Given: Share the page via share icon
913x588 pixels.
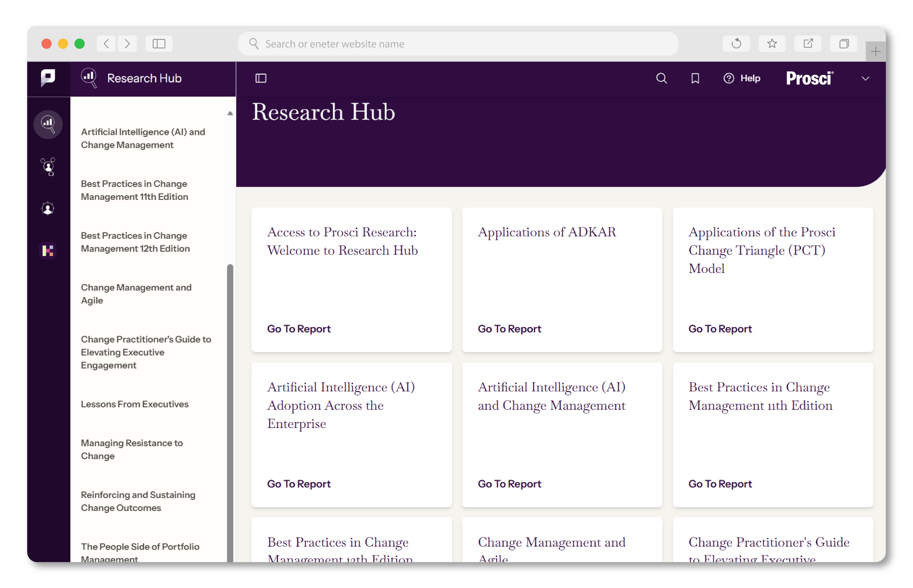Looking at the screenshot, I should tap(808, 44).
